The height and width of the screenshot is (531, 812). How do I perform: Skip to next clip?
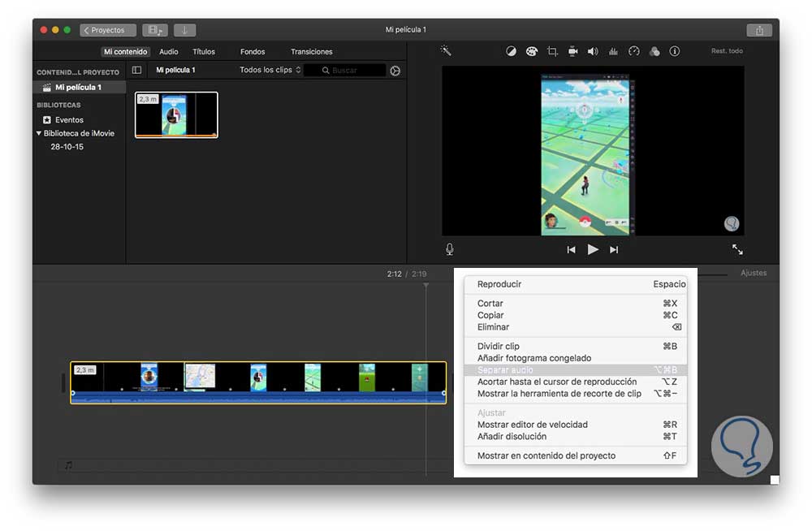click(x=614, y=250)
